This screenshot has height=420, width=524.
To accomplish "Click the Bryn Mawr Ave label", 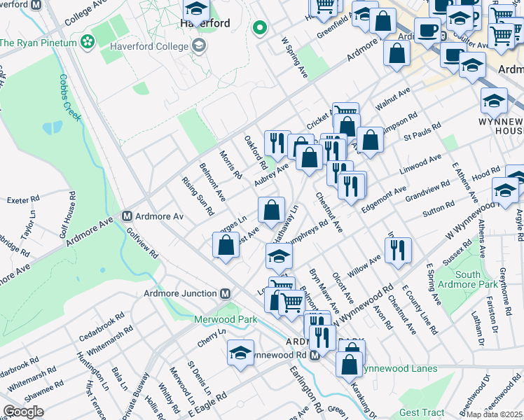I will [324, 292].
